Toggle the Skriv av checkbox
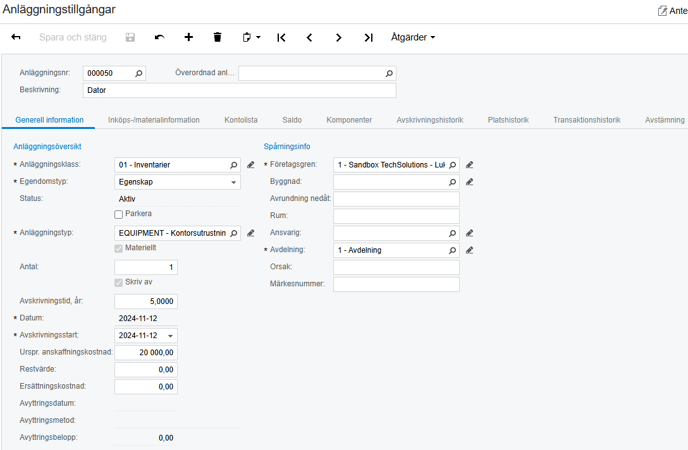 tap(119, 283)
